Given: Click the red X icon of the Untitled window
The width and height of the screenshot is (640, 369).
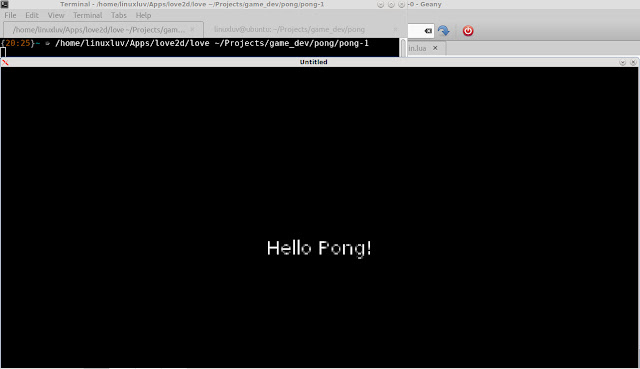Looking at the screenshot, I should click(5, 62).
